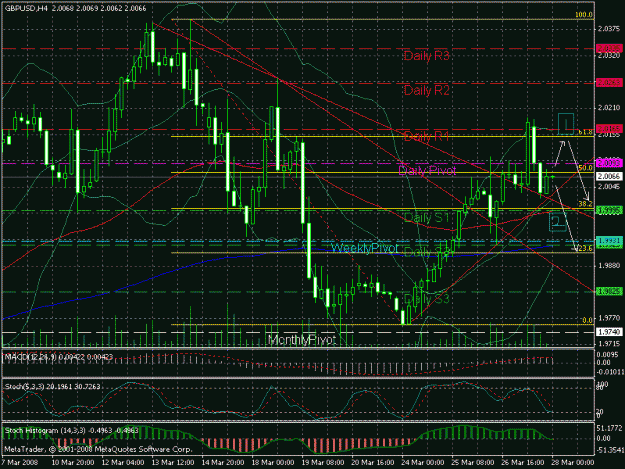Screen dimensions: 625x469
Task: Select the red 'Daily R3' level label
Action: [x=426, y=56]
